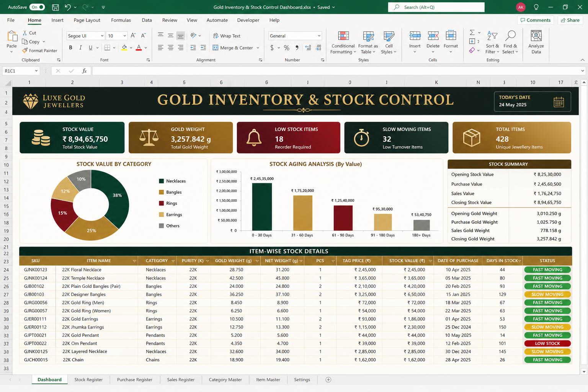This screenshot has height=392, width=588.
Task: Click the Redo arrow icon
Action: coord(85,7)
